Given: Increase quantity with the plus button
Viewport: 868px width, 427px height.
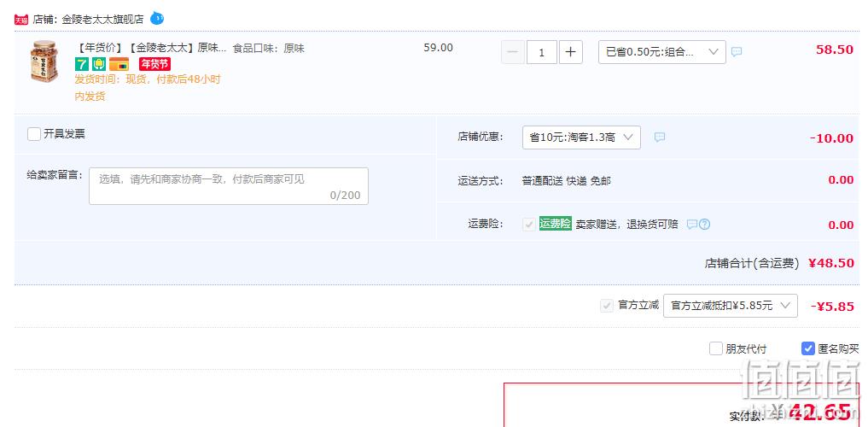Looking at the screenshot, I should click(x=571, y=53).
